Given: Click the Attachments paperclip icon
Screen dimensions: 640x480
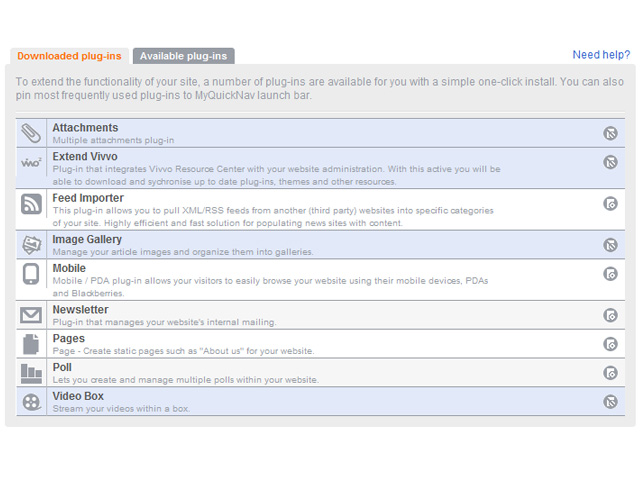Looking at the screenshot, I should [x=31, y=134].
